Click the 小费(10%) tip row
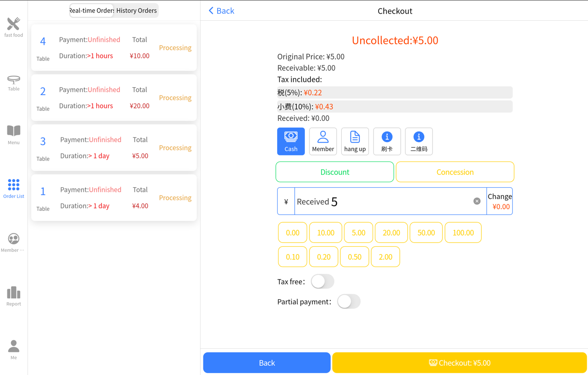588x375 pixels. point(395,107)
